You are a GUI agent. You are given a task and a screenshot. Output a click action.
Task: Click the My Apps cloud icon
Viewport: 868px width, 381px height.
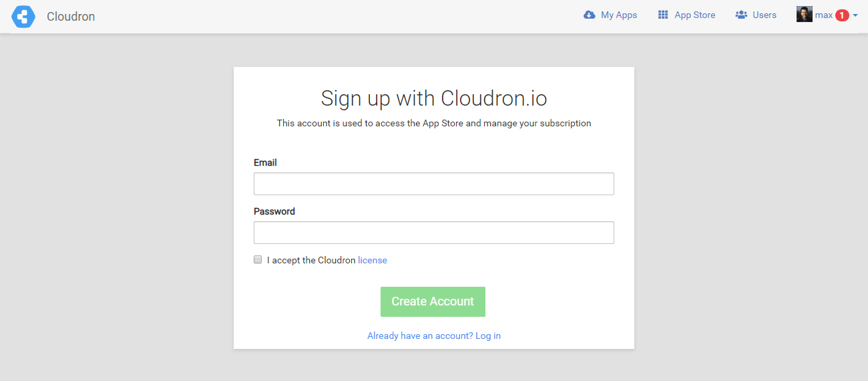click(590, 15)
